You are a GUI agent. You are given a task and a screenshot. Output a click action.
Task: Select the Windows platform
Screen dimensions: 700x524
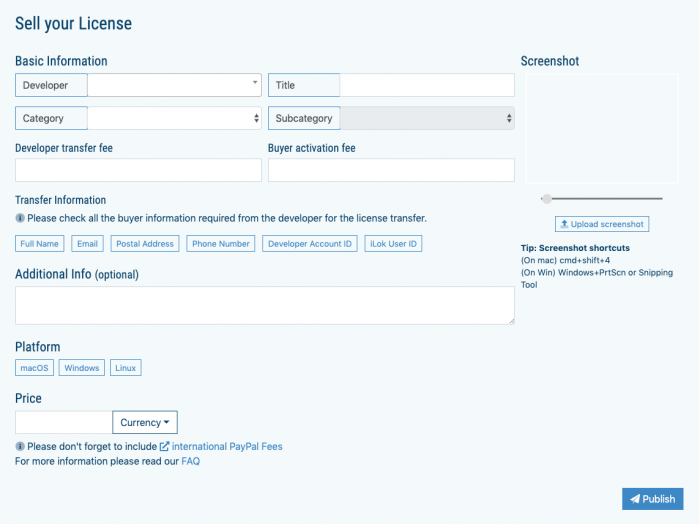[82, 368]
